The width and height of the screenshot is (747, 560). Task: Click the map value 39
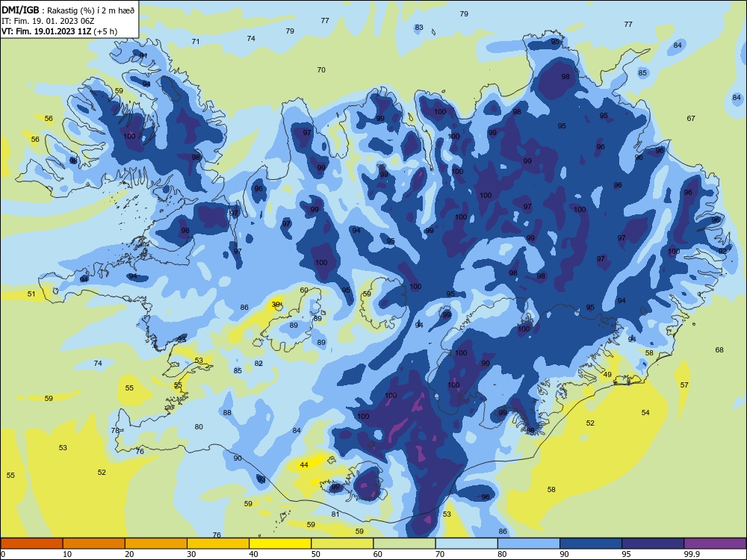coord(276,305)
